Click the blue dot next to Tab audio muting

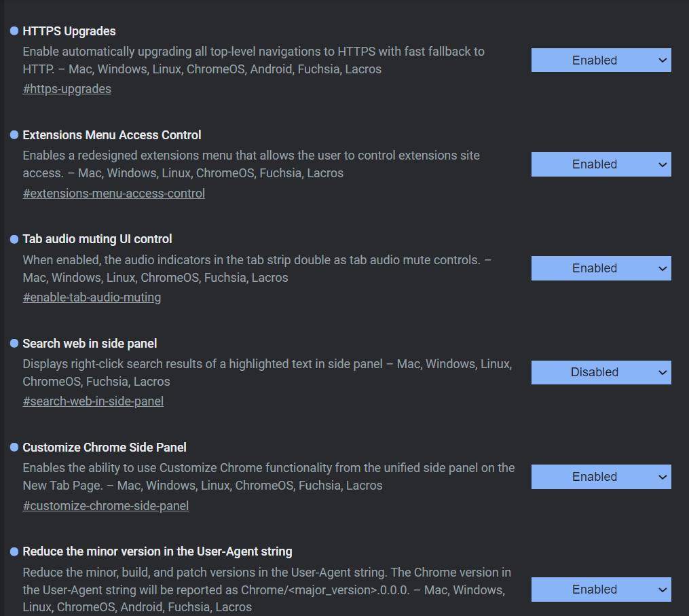(x=14, y=239)
